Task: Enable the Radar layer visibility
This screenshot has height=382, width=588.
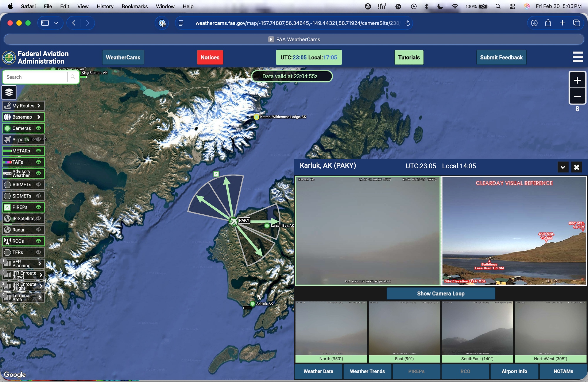Action: pyautogui.click(x=39, y=230)
